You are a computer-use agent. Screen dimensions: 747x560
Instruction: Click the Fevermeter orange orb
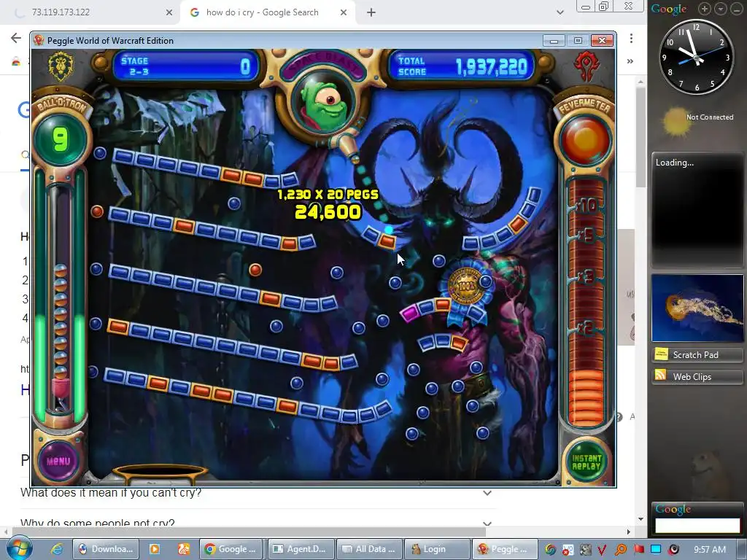pyautogui.click(x=586, y=140)
